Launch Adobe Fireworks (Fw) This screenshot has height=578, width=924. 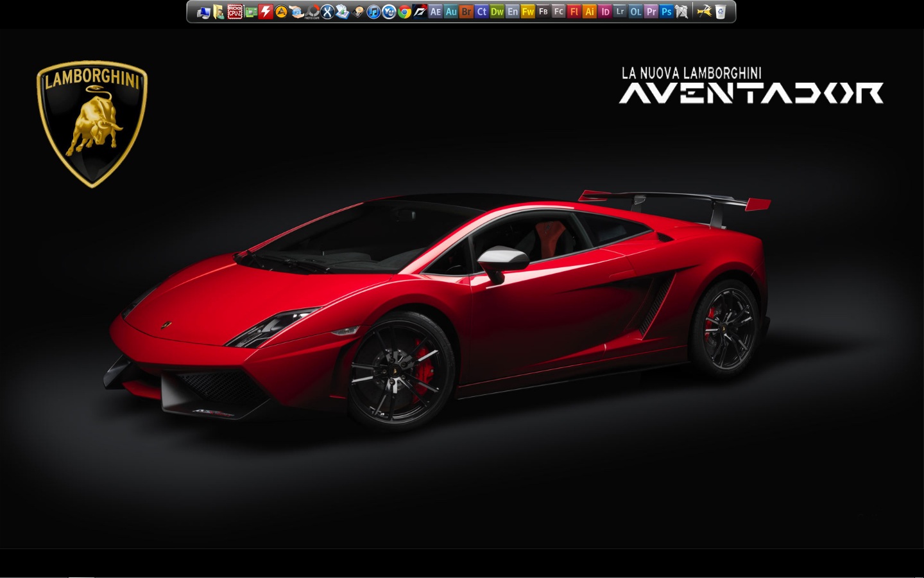click(x=527, y=12)
